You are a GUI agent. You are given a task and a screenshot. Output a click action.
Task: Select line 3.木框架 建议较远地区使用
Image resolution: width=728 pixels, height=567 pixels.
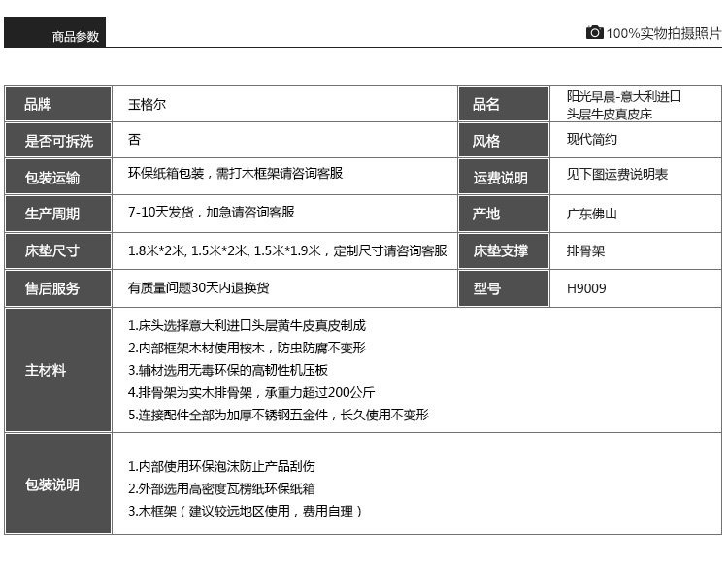(x=245, y=512)
